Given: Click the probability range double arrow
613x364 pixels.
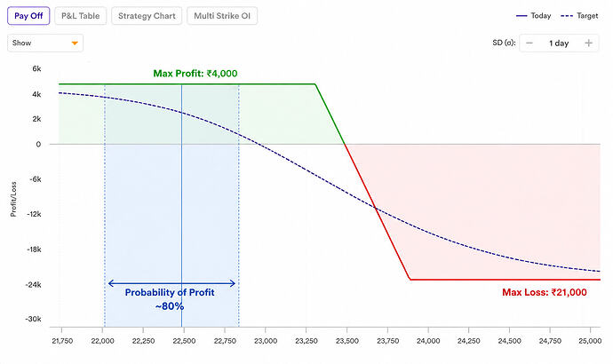Looking at the screenshot, I should coord(171,283).
